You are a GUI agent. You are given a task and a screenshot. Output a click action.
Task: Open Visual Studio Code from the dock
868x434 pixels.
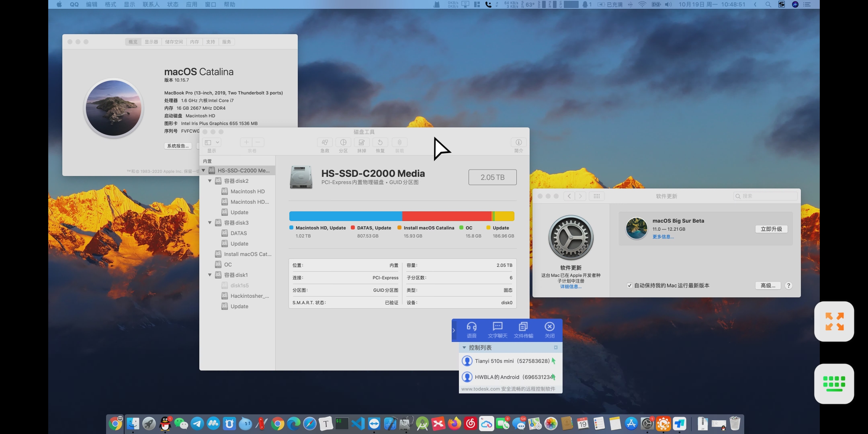(358, 424)
